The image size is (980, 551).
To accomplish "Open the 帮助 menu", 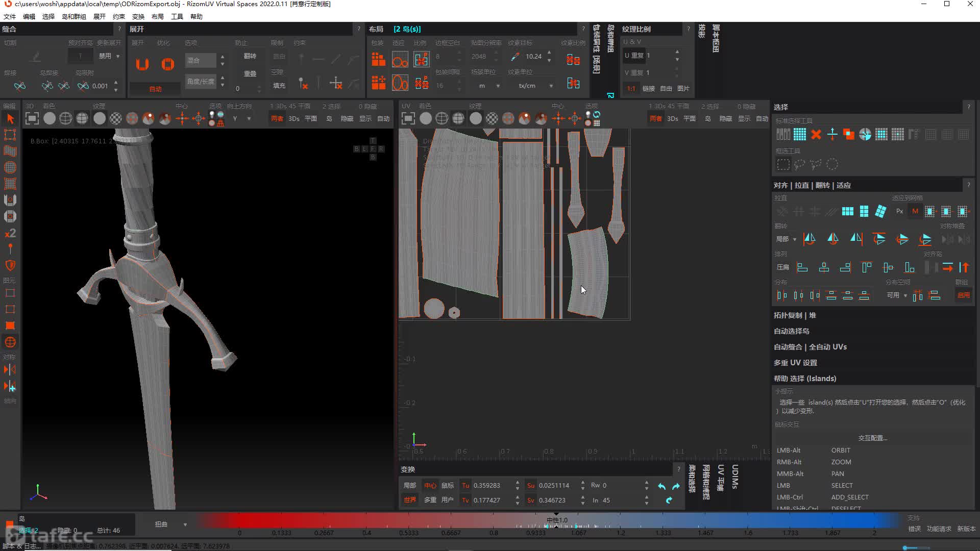I will (x=197, y=17).
